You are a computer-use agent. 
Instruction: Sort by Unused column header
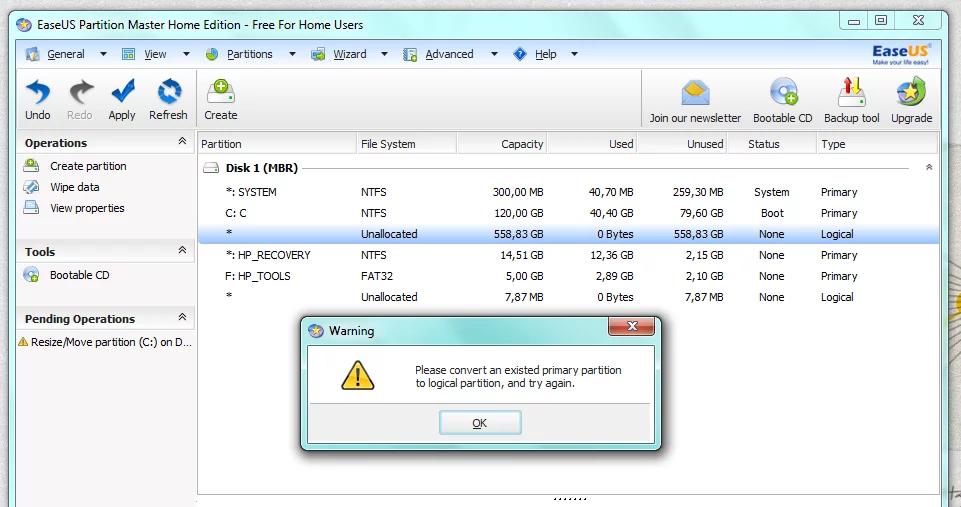pos(683,144)
